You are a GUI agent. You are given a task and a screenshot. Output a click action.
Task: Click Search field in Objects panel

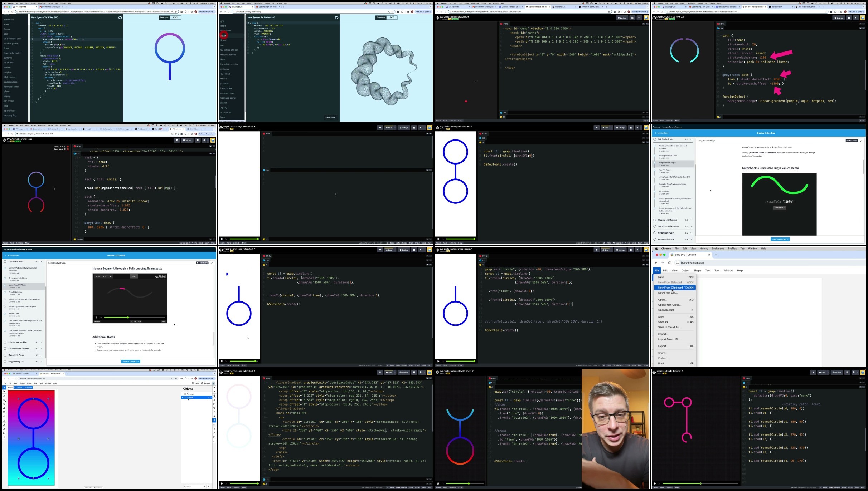pos(193,486)
